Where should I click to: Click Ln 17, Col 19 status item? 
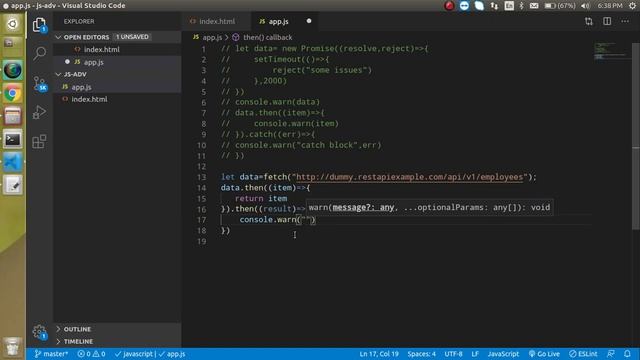pyautogui.click(x=379, y=354)
